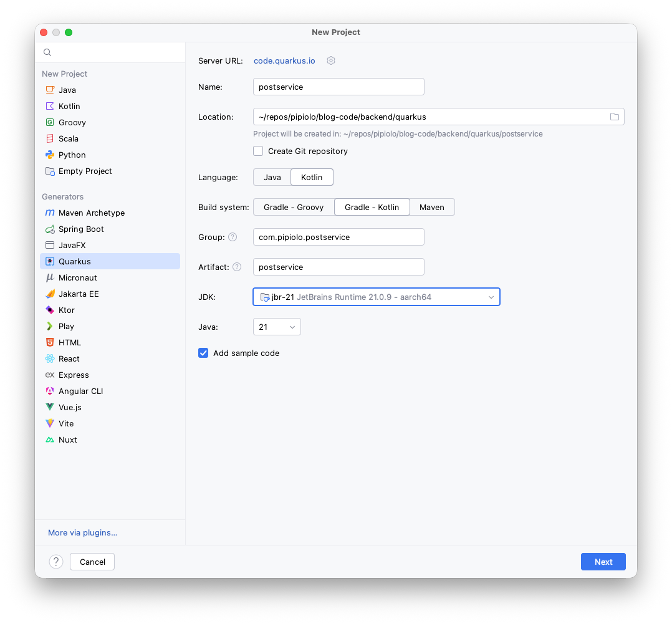Uncheck Add sample code
Image resolution: width=672 pixels, height=624 pixels.
(x=203, y=353)
